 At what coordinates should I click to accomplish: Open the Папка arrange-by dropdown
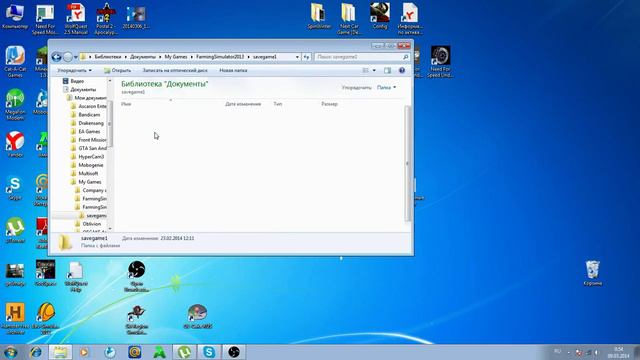(x=386, y=87)
